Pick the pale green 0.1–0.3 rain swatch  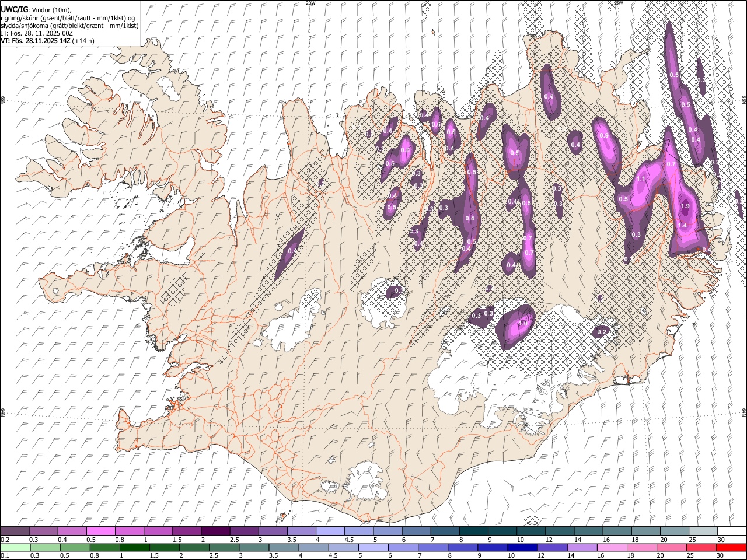pos(15,547)
